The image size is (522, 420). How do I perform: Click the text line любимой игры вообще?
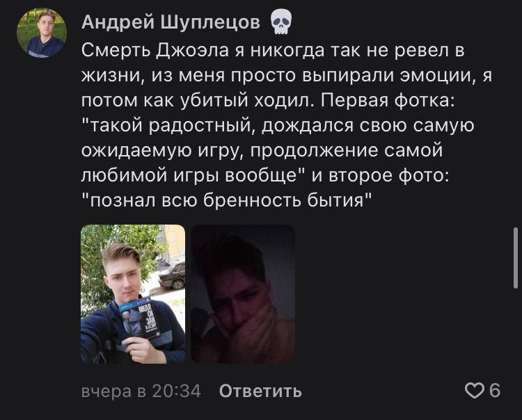tap(189, 176)
